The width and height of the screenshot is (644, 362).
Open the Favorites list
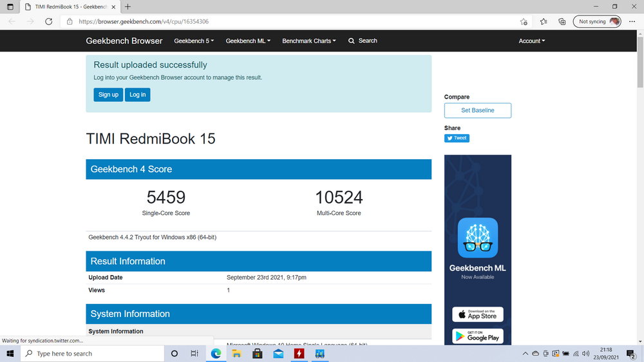pos(544,21)
